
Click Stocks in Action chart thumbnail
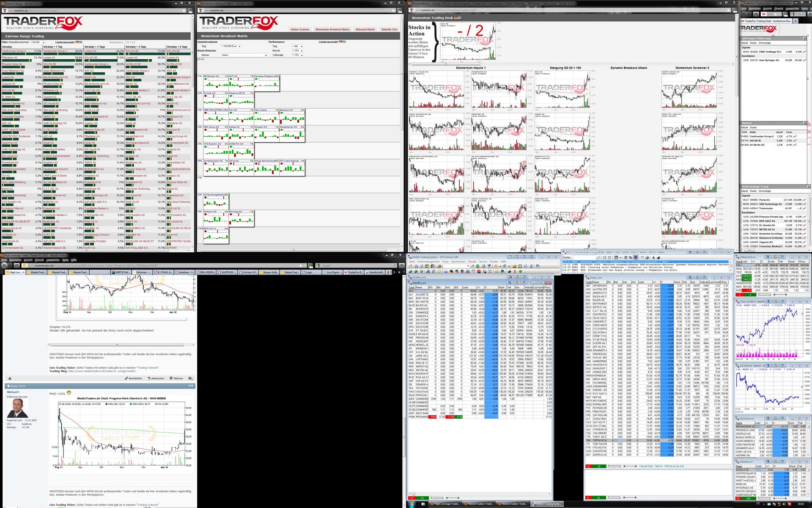467,41
